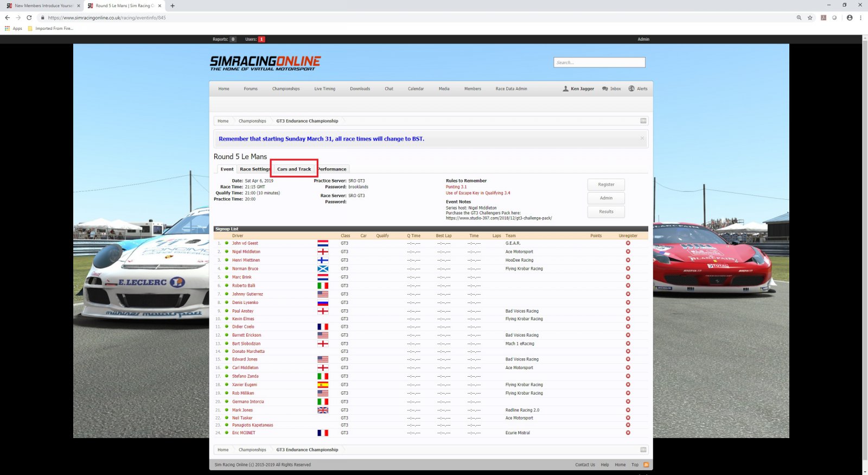This screenshot has height=475, width=868.
Task: Open the Inbox messages icon
Action: point(605,88)
